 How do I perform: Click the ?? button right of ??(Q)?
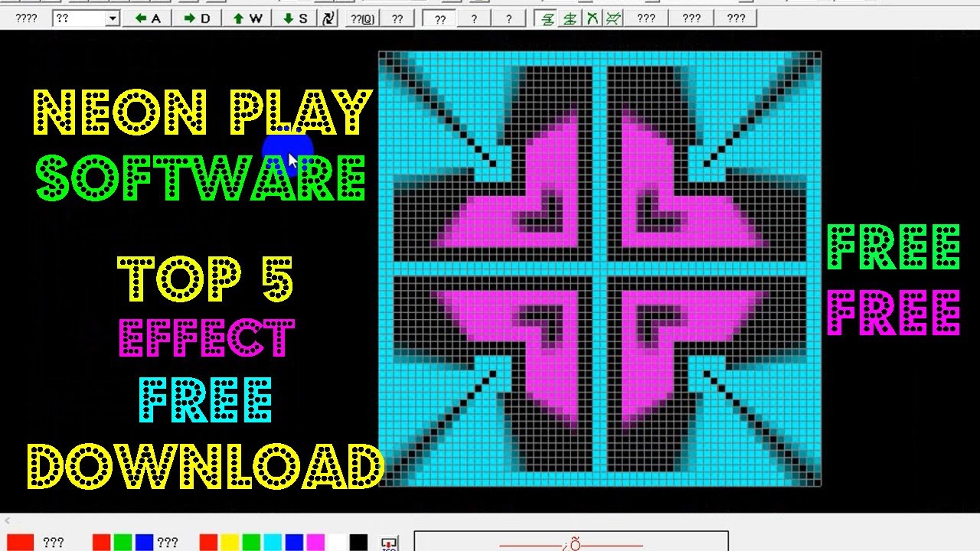[397, 19]
